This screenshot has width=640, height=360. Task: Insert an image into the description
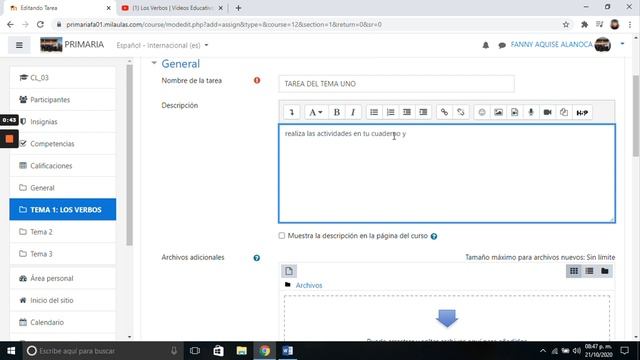[x=498, y=112]
